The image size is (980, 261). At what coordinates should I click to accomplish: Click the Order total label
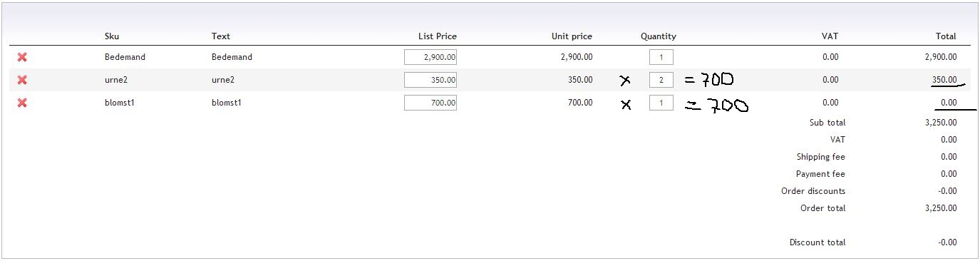click(x=823, y=208)
